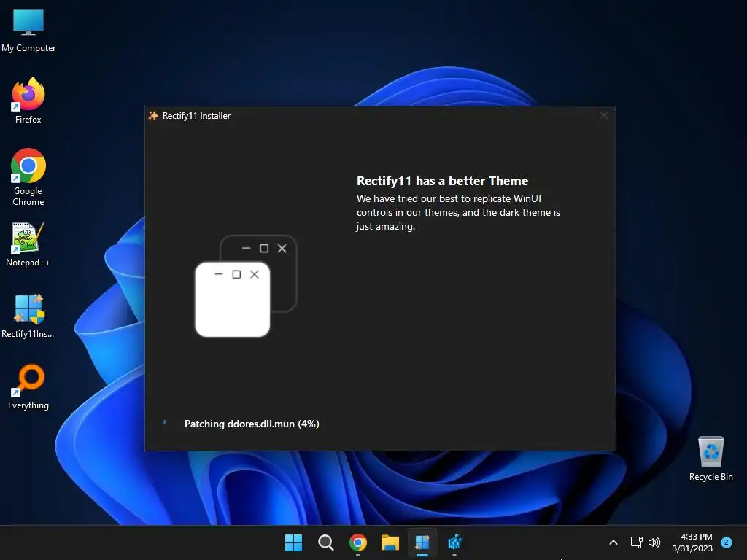This screenshot has width=747, height=560.
Task: Click the Rectify11 Installer sparkle title icon
Action: (x=153, y=116)
